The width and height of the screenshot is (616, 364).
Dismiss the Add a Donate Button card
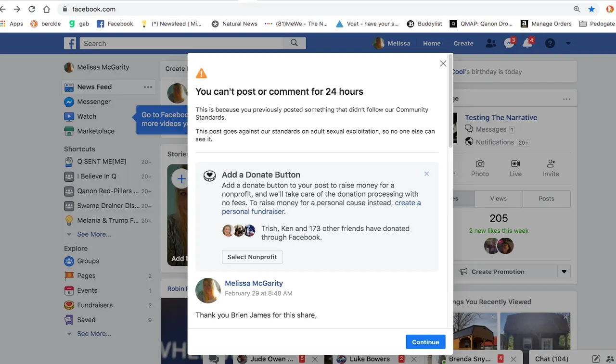pyautogui.click(x=426, y=174)
